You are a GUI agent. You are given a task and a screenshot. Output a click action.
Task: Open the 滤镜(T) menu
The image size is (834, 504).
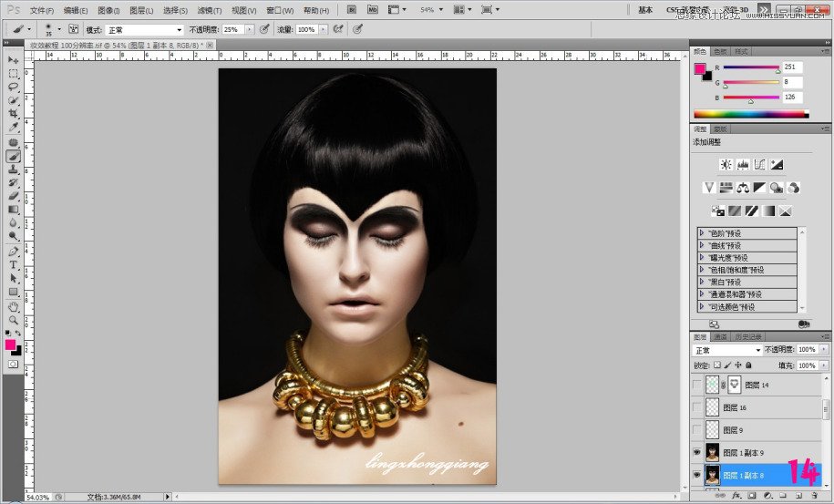pyautogui.click(x=209, y=10)
